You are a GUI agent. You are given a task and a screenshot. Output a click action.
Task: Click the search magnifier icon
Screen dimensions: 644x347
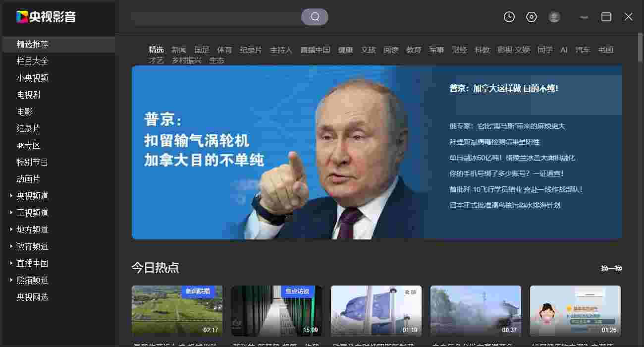pos(315,16)
